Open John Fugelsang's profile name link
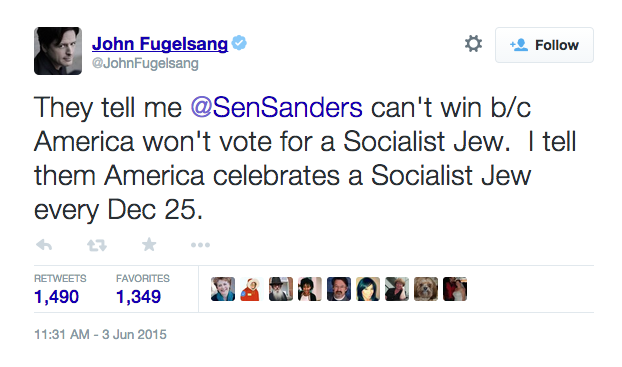Image resolution: width=622 pixels, height=367 pixels. tap(160, 44)
